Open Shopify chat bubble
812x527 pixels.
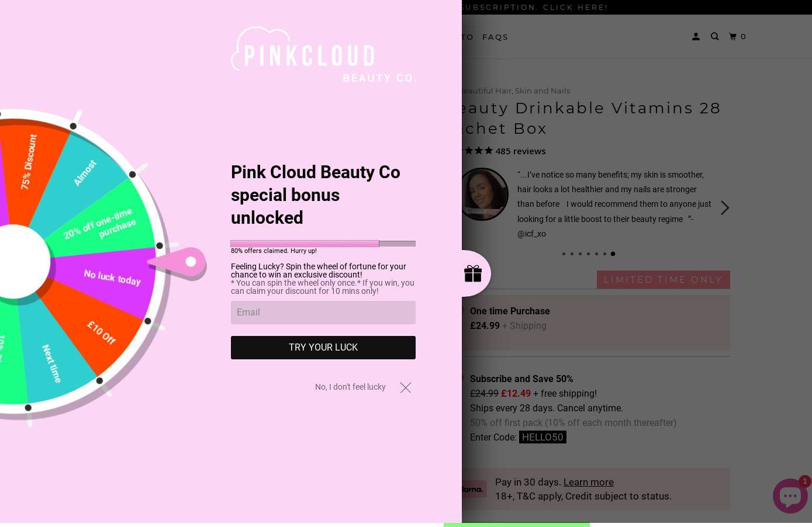(790, 495)
